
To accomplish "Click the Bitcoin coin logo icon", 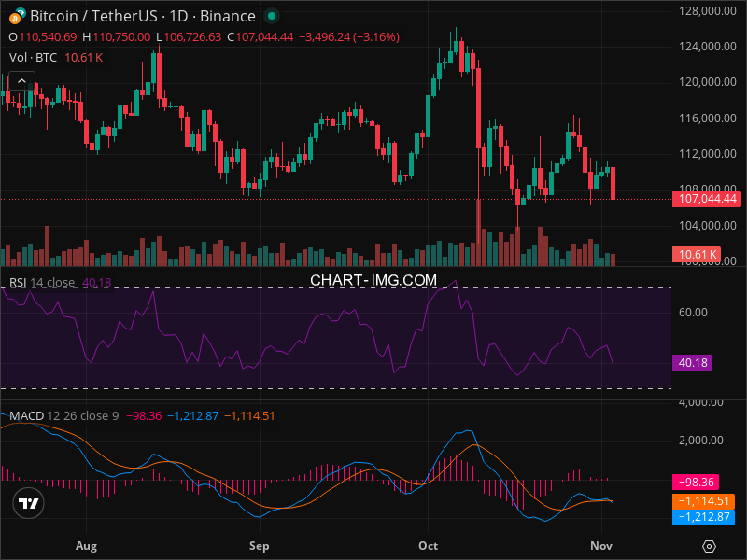I will coord(13,16).
